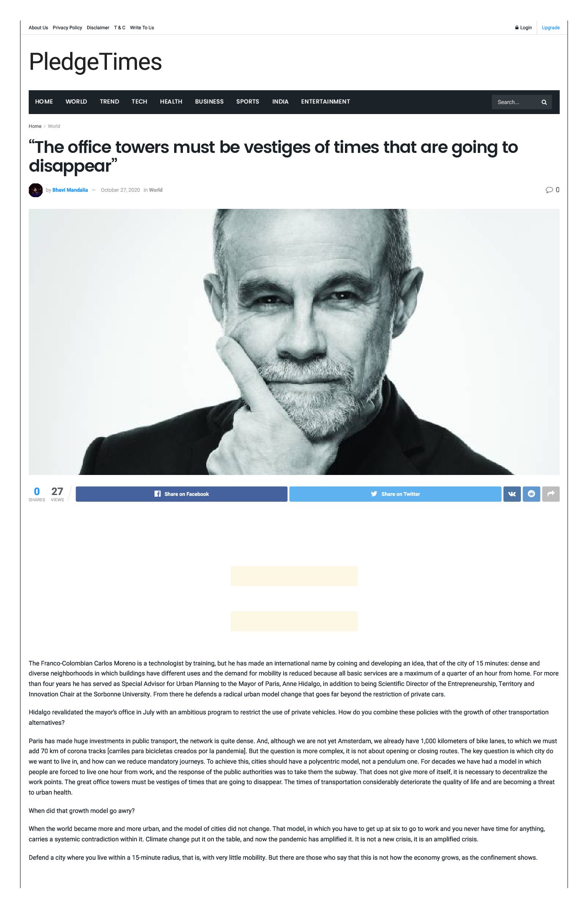This screenshot has width=588, height=909.
Task: Open more share options arrow
Action: tap(550, 494)
